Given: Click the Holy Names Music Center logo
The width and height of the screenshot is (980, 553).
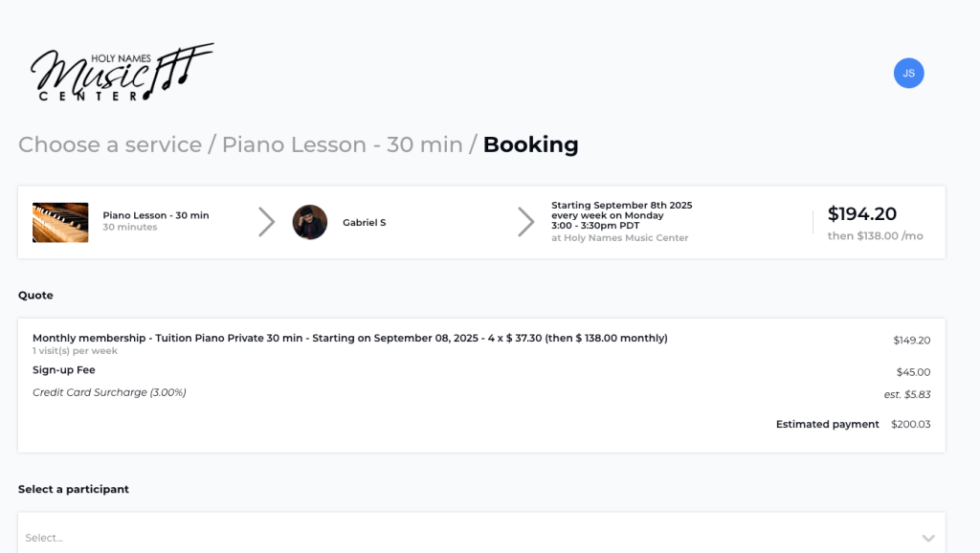Looking at the screenshot, I should [122, 72].
